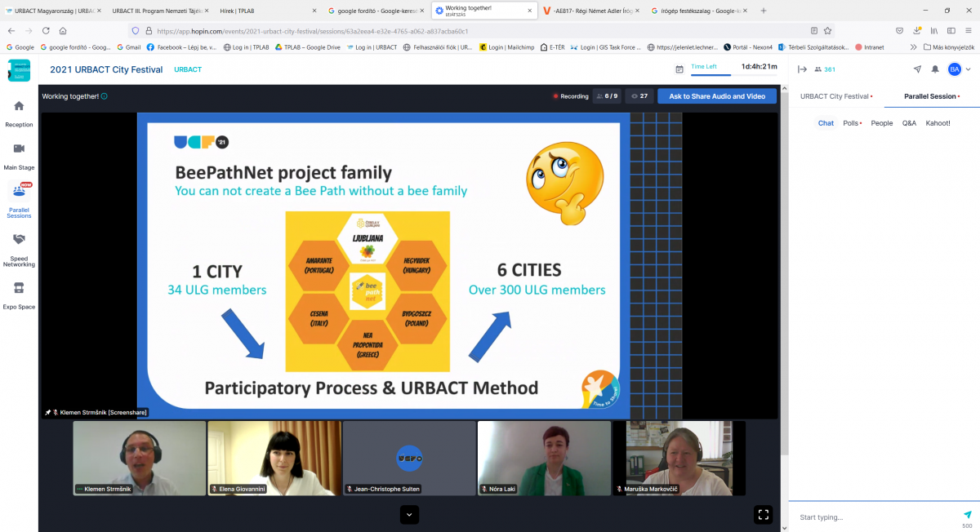This screenshot has width=980, height=532.
Task: Open Speed Networking section
Action: click(x=19, y=250)
